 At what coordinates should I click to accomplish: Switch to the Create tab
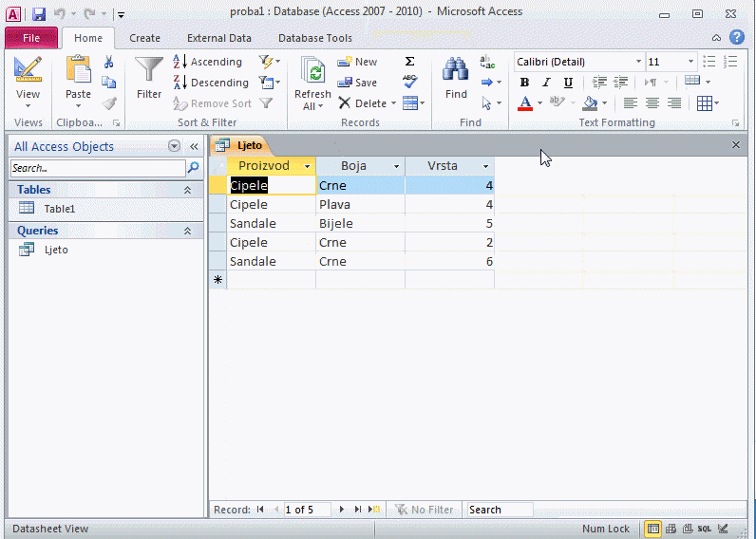click(x=144, y=38)
